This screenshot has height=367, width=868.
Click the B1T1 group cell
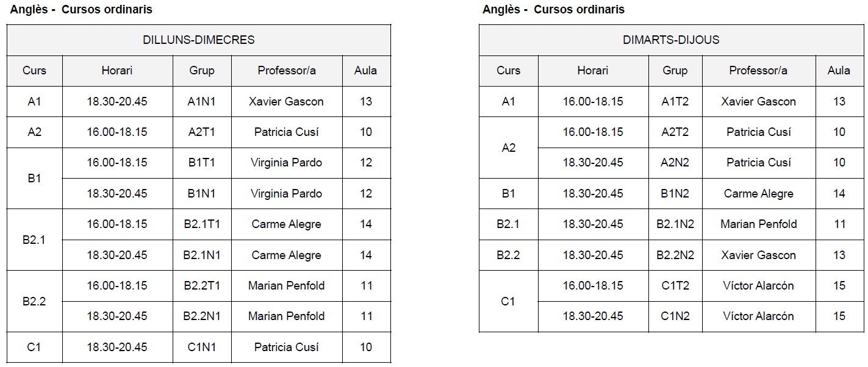pos(202,163)
